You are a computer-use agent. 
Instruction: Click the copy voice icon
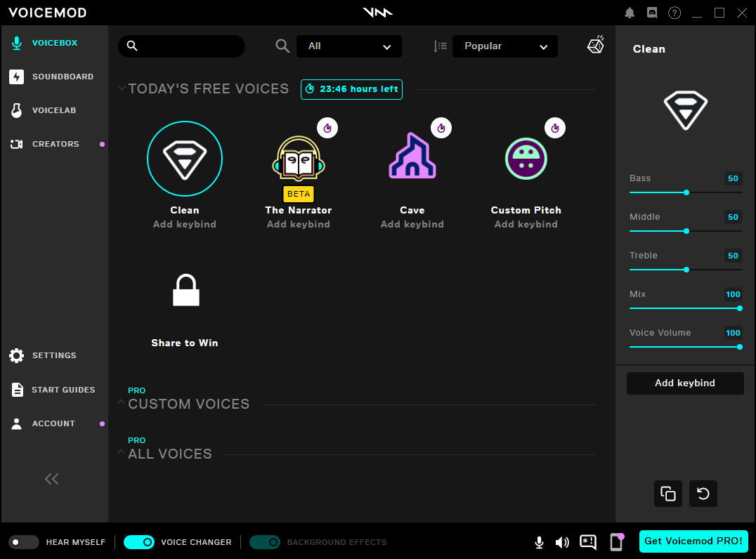668,494
